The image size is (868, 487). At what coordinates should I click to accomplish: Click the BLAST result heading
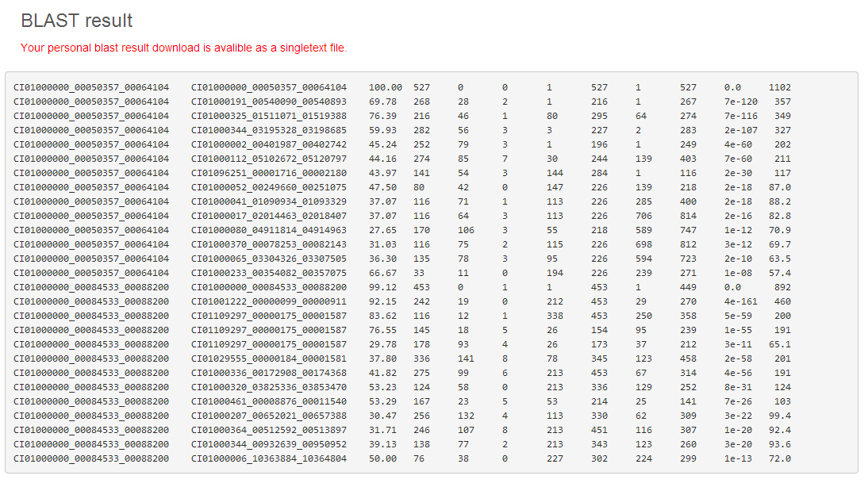(77, 21)
